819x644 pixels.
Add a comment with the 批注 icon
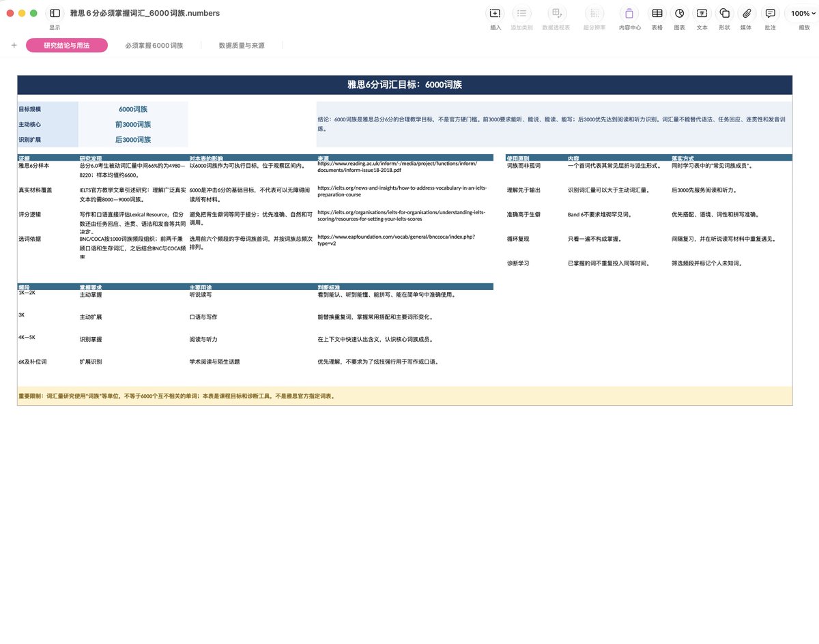770,14
